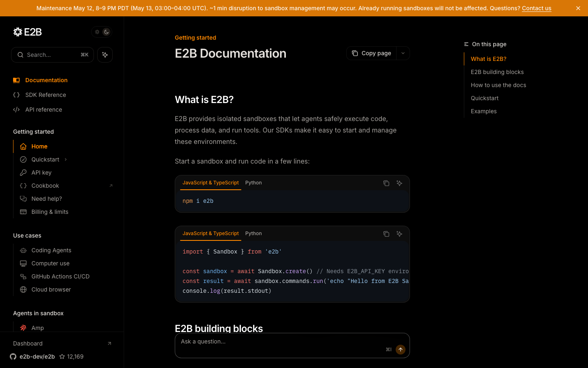Click the Cookbook external arrow icon

pos(111,186)
